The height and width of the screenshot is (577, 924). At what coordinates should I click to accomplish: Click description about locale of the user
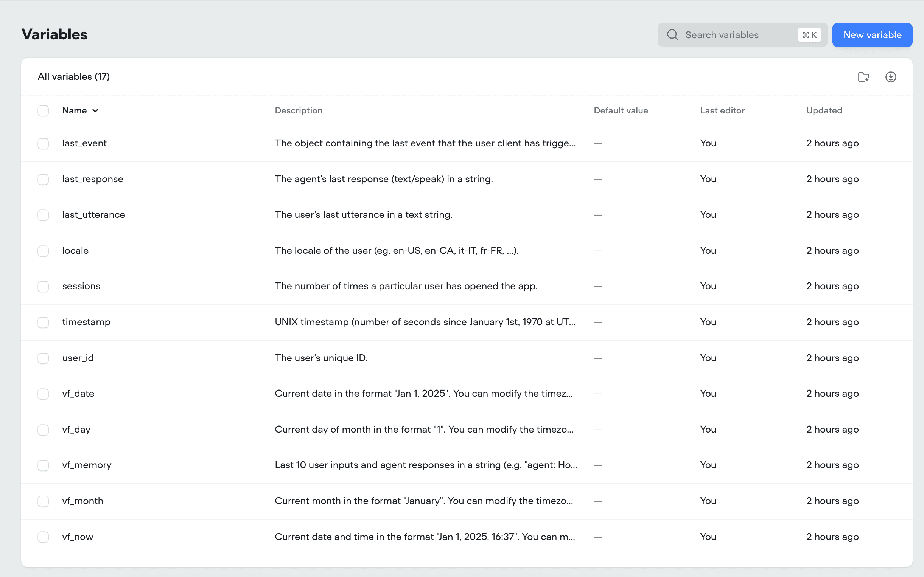click(x=397, y=250)
